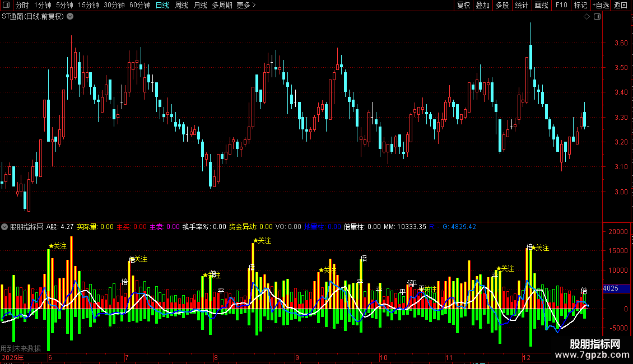Select the 15分钟 period

(x=89, y=5)
